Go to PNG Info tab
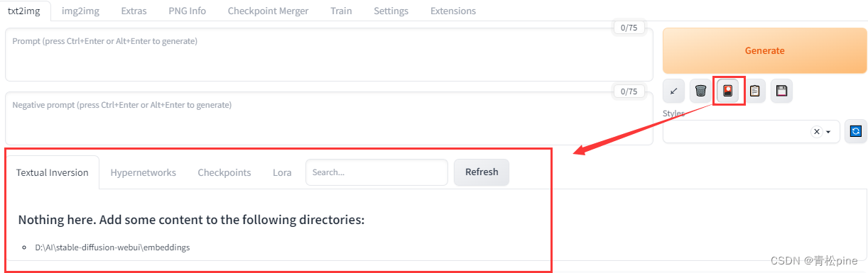The image size is (868, 273). point(188,11)
